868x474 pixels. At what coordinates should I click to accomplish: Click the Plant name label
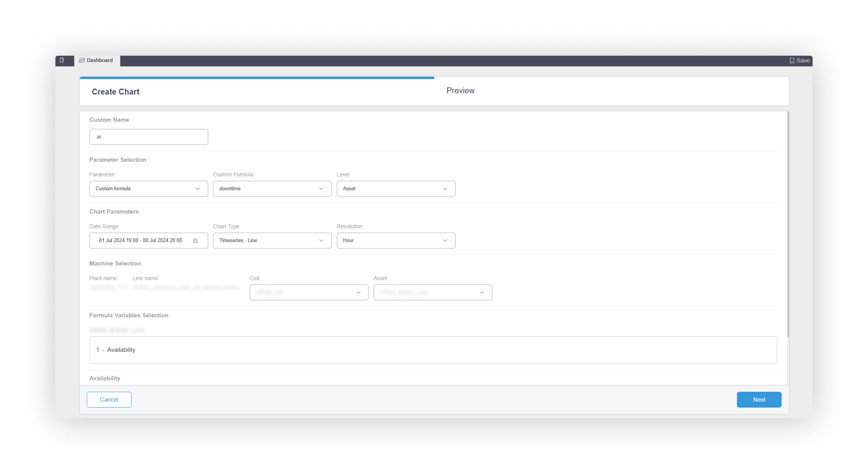[x=103, y=278]
